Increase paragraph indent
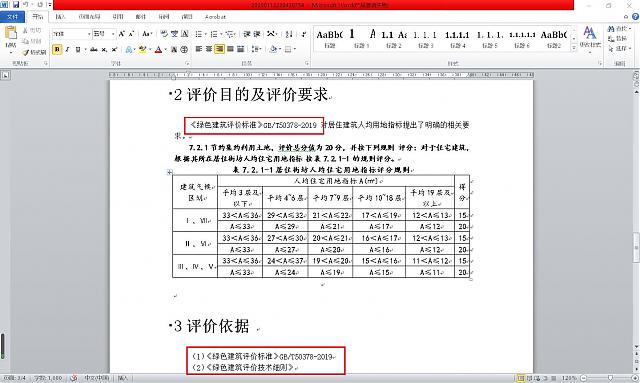The height and width of the screenshot is (383, 640). coord(257,34)
